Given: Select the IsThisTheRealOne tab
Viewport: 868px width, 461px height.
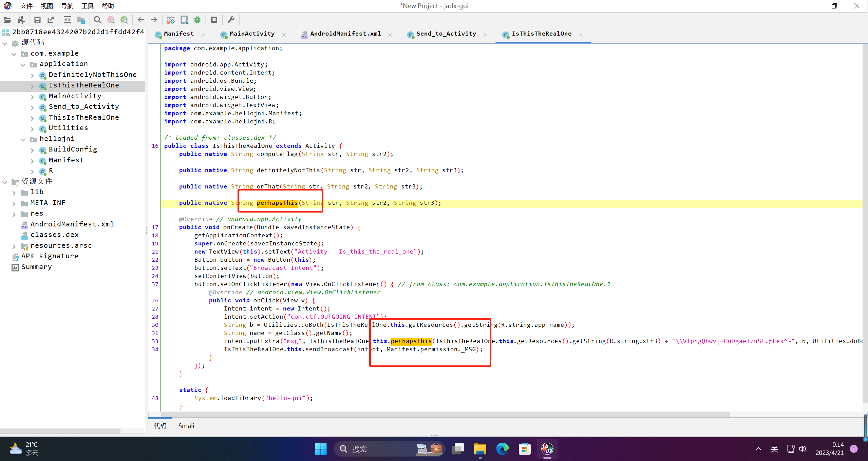Looking at the screenshot, I should [540, 33].
